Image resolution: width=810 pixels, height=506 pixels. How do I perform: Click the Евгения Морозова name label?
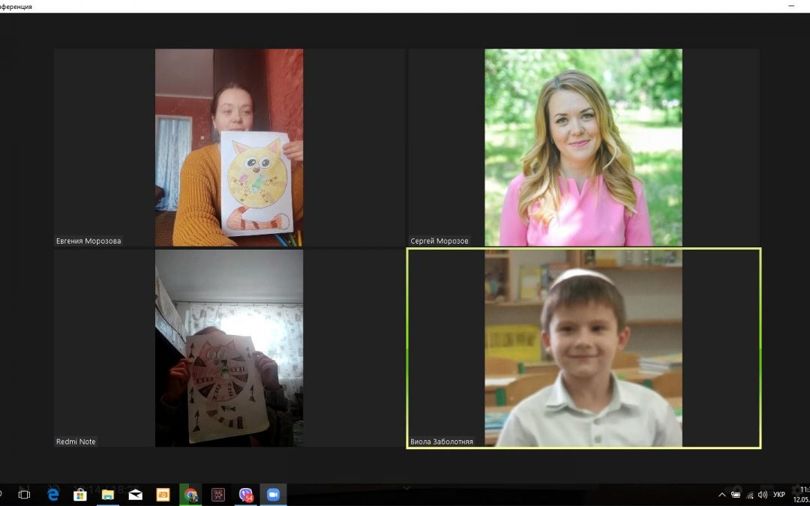tap(90, 241)
